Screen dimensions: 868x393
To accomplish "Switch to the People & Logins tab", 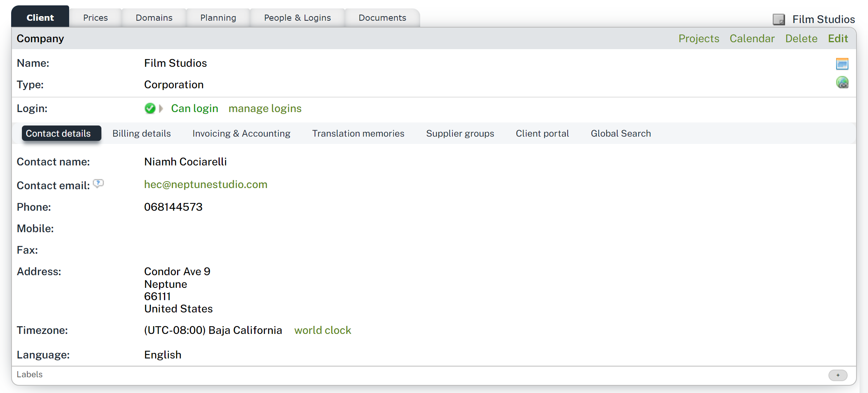I will (x=297, y=17).
